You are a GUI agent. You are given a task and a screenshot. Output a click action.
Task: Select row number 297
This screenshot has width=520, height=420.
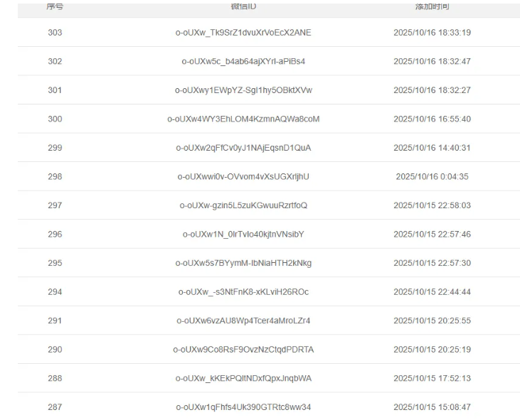[55, 205]
